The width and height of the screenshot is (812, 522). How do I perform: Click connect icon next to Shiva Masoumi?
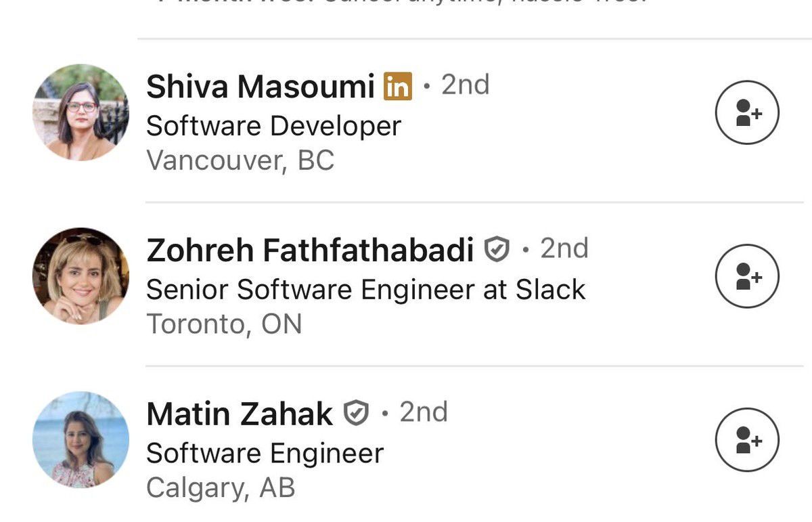(747, 113)
